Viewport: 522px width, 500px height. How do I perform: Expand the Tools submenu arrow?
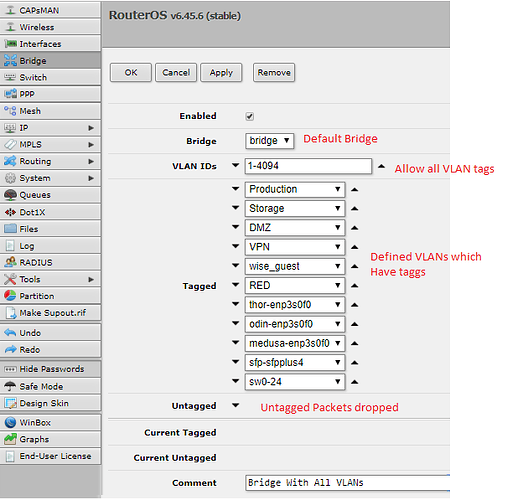click(91, 279)
